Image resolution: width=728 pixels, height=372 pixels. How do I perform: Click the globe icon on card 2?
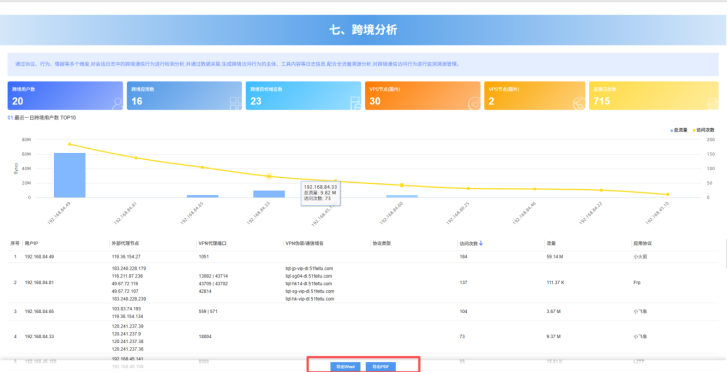[578, 103]
